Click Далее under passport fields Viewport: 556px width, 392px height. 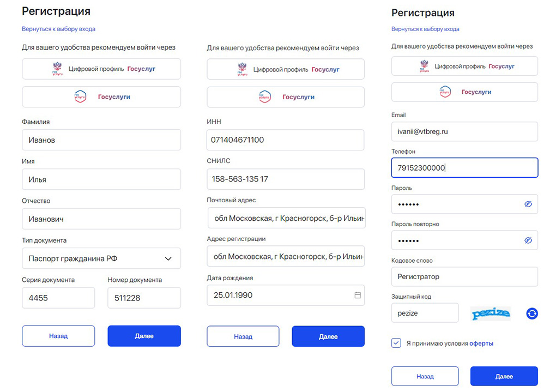tap(144, 336)
